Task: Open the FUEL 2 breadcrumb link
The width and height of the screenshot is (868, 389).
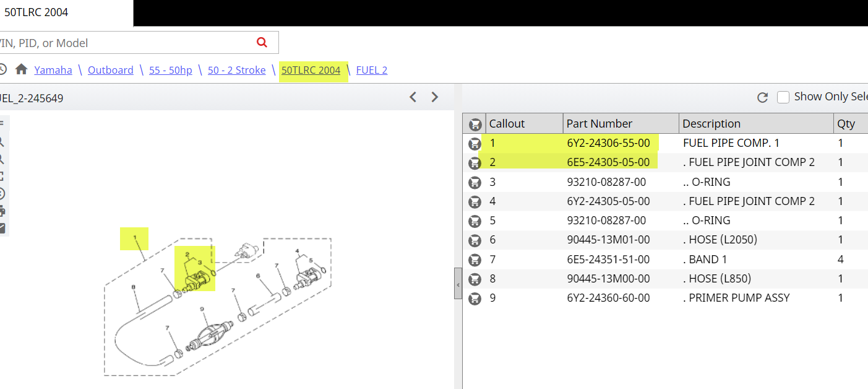Action: [x=372, y=70]
